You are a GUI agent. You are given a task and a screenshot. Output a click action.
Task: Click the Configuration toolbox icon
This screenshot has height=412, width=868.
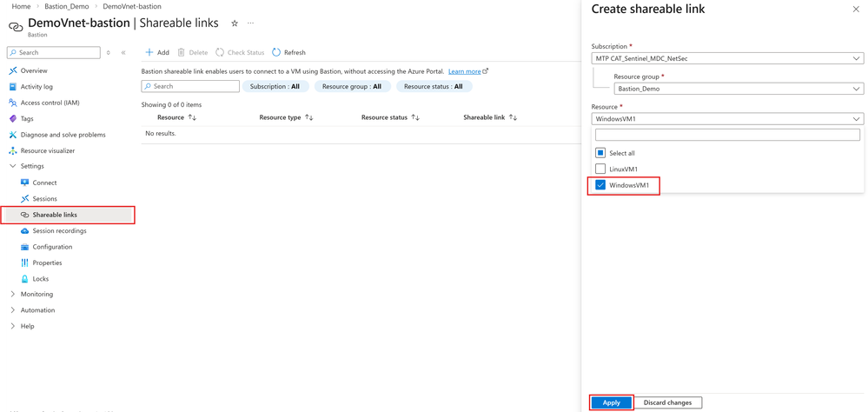(x=24, y=247)
